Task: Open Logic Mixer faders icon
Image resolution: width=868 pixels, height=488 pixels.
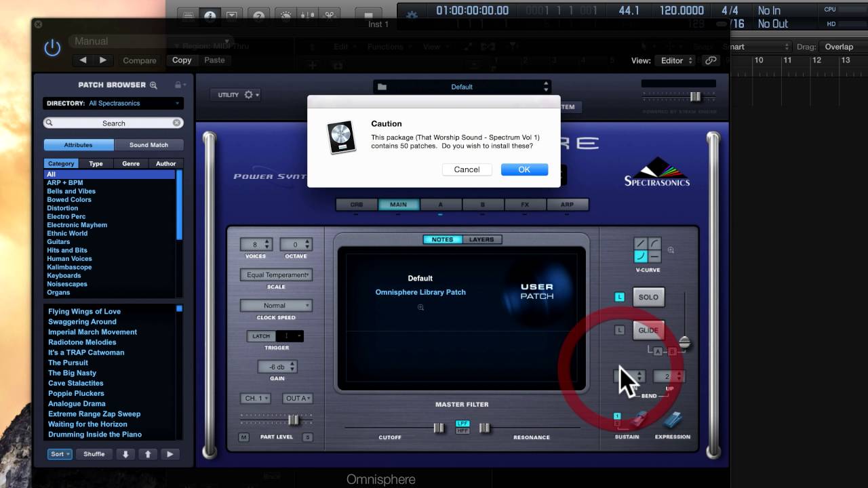Action: point(307,16)
